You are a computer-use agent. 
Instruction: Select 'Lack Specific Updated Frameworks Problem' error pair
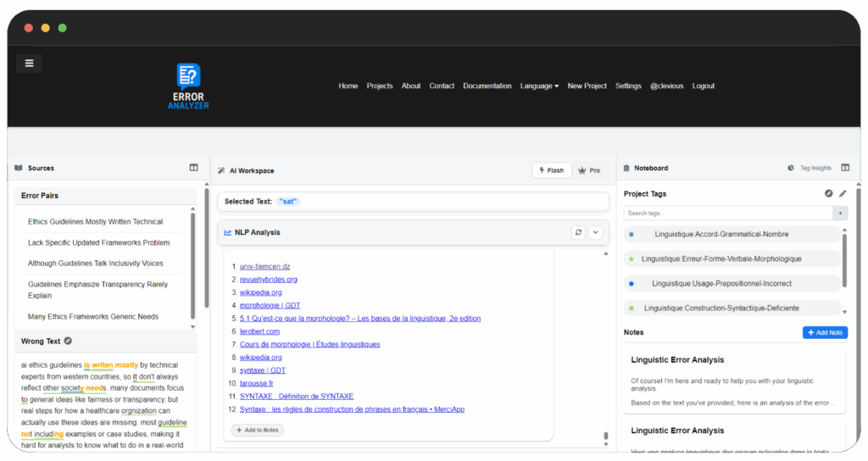[98, 242]
